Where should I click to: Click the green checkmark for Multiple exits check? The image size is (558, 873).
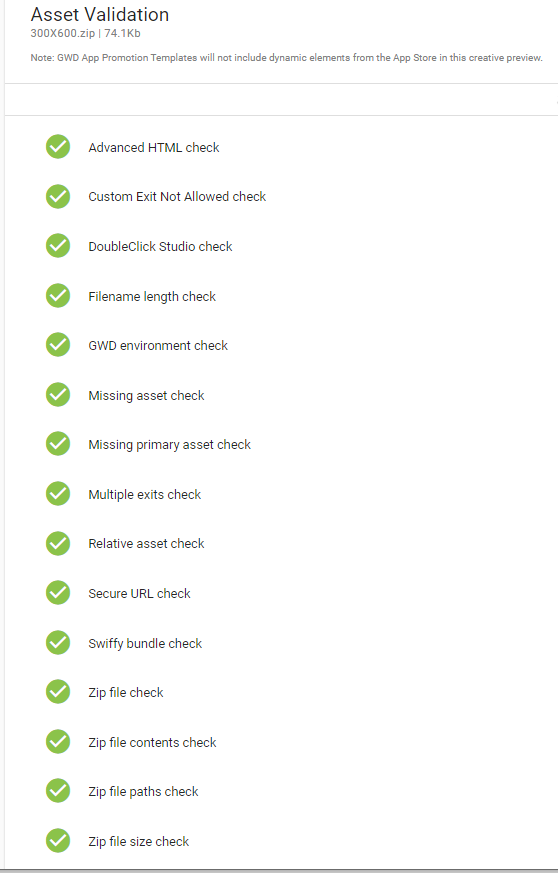click(x=58, y=494)
